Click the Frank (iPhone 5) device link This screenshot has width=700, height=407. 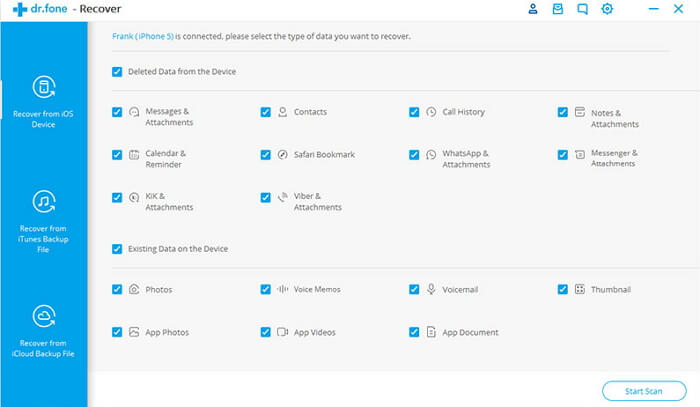143,36
